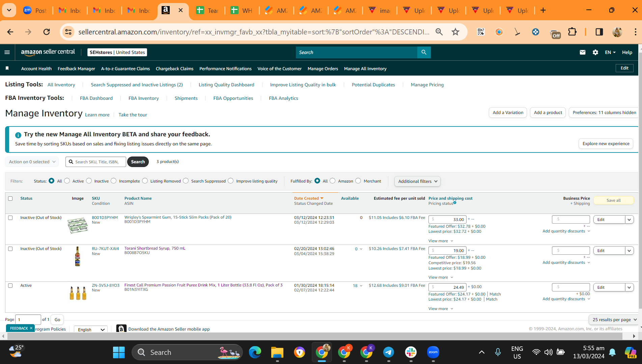Check the Finest Call Passion Fruit row checkbox

(x=10, y=285)
